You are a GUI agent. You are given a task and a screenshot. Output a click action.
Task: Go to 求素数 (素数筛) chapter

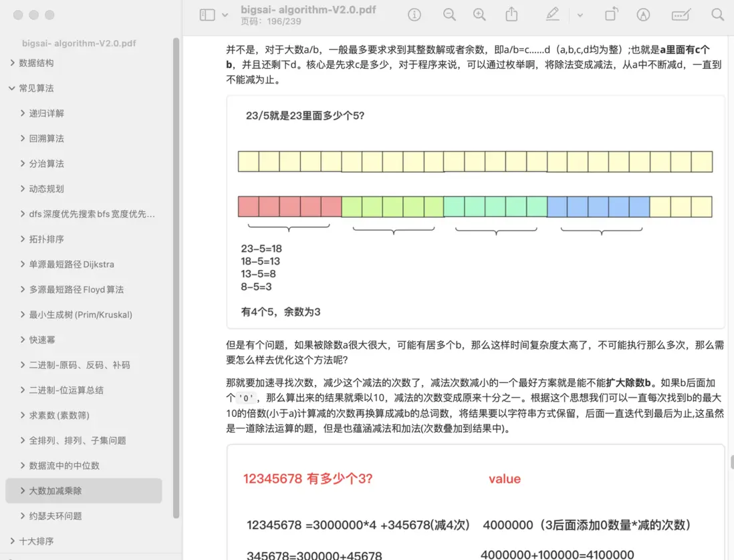(x=59, y=416)
